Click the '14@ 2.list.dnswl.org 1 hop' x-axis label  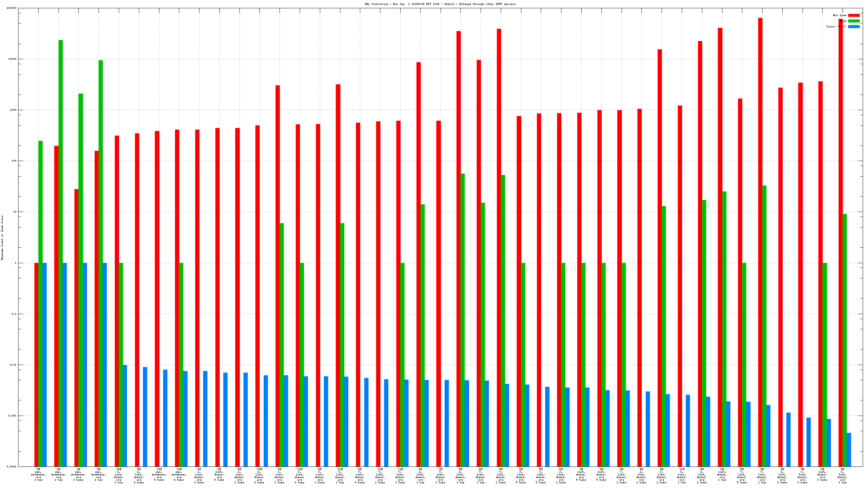click(x=119, y=475)
